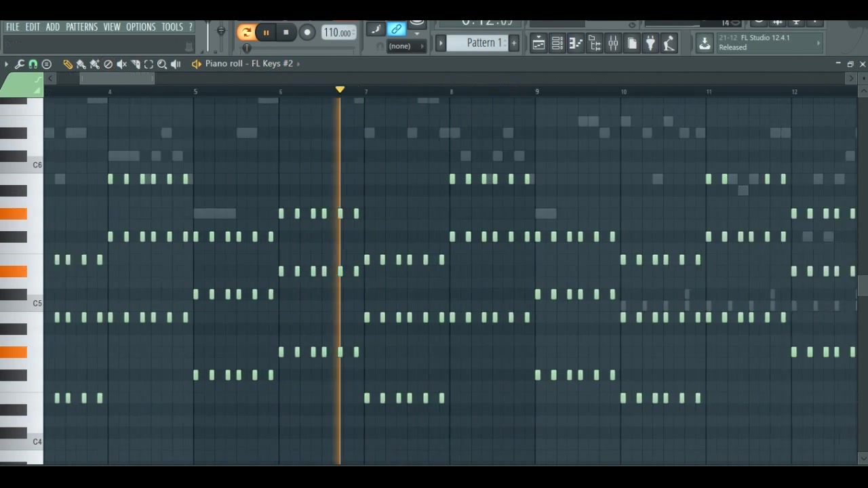Click the vertical scrollbar thumb at right
The width and height of the screenshot is (868, 488).
[862, 286]
